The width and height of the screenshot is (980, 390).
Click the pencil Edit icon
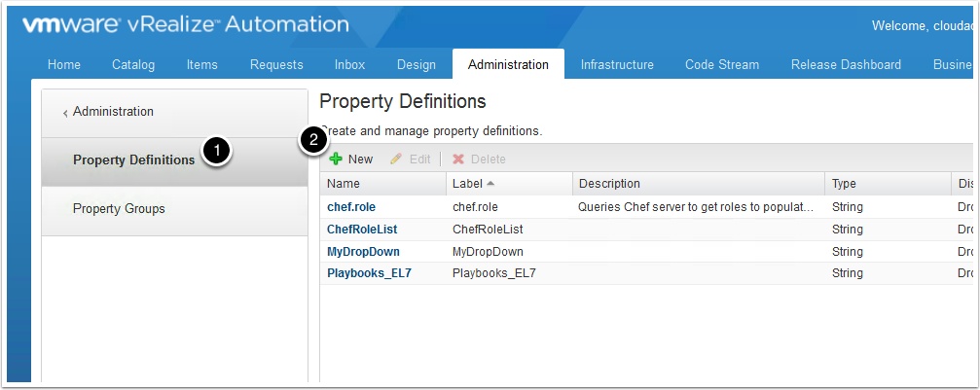coord(396,160)
